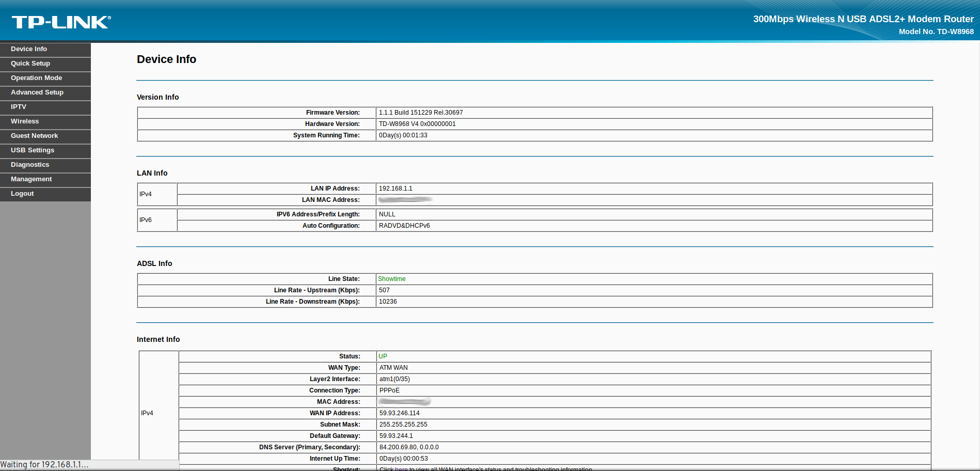Click the green Showtime line state
This screenshot has height=471, width=980.
(392, 279)
